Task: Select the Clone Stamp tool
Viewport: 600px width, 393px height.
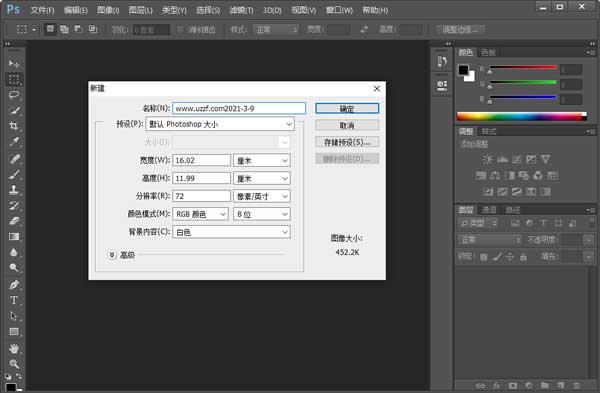Action: point(14,189)
